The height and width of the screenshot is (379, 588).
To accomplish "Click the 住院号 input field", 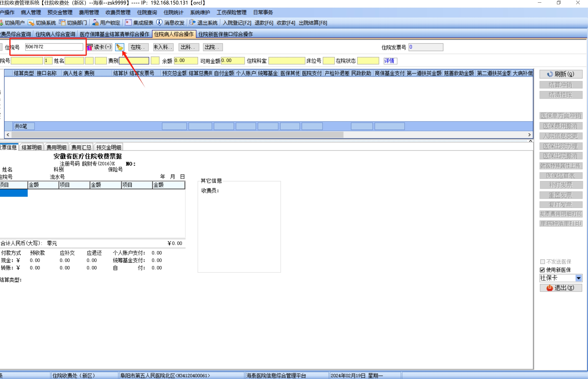I will tap(54, 47).
